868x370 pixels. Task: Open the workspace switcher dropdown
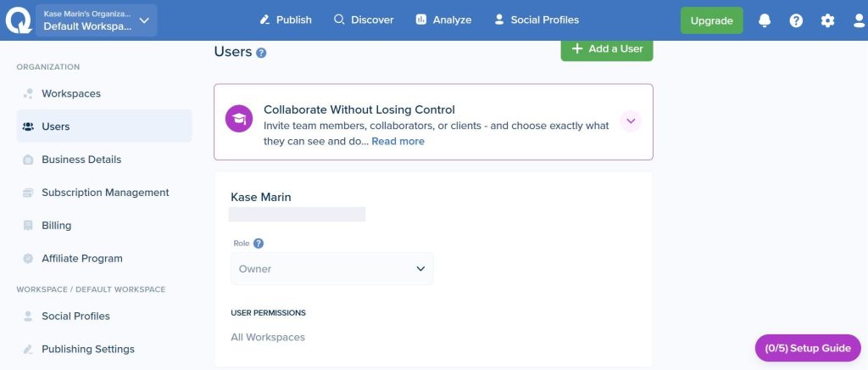pos(97,20)
